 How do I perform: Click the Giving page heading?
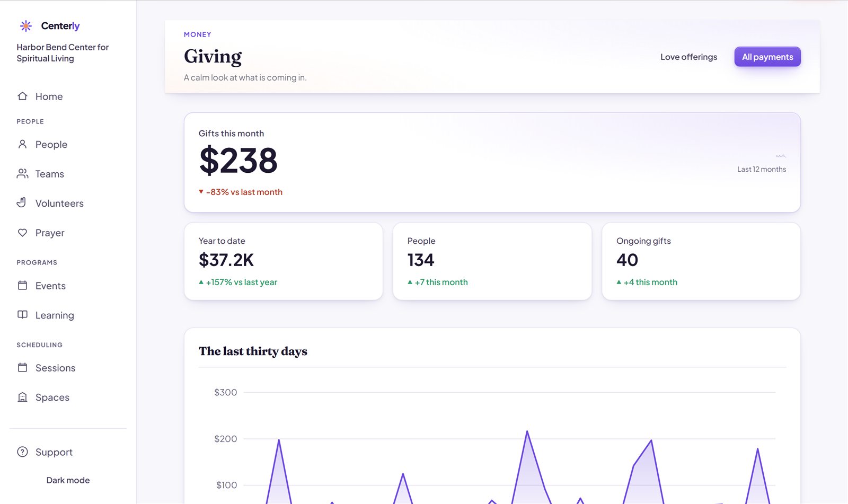click(213, 56)
